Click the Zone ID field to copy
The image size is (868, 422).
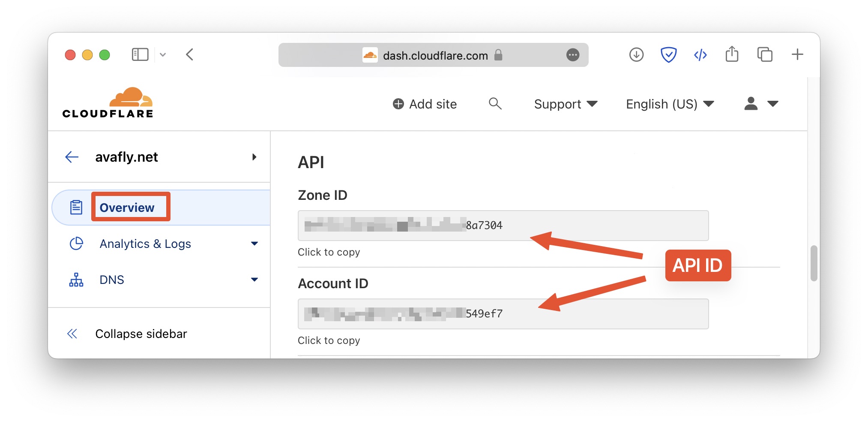click(x=503, y=226)
